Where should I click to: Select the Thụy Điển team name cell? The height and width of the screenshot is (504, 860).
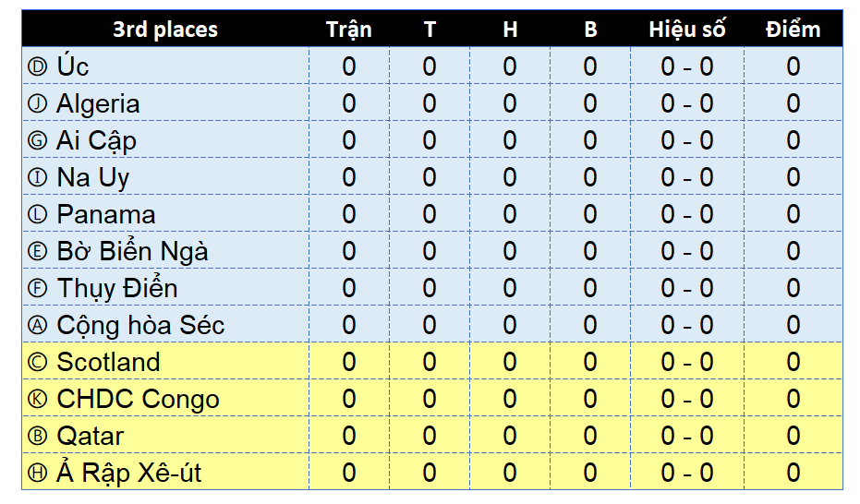point(165,288)
